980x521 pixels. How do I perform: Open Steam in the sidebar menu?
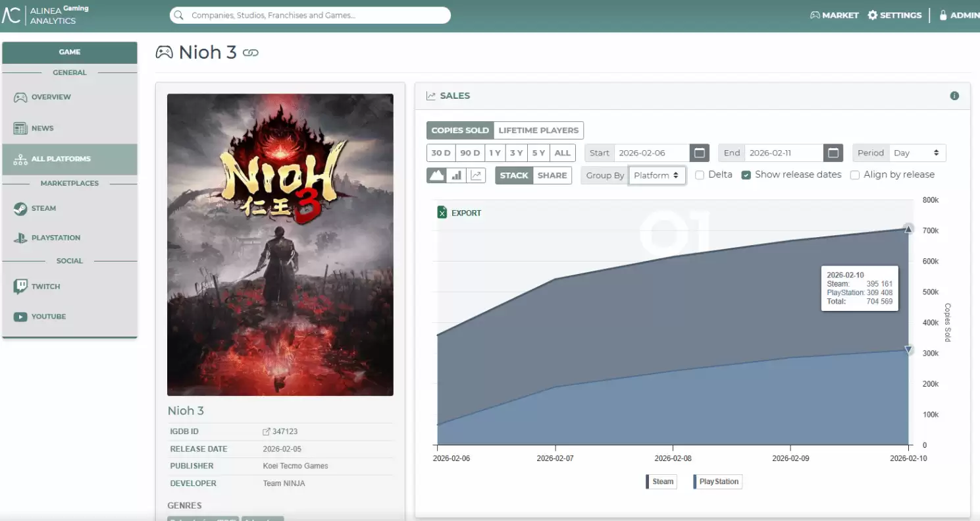43,209
